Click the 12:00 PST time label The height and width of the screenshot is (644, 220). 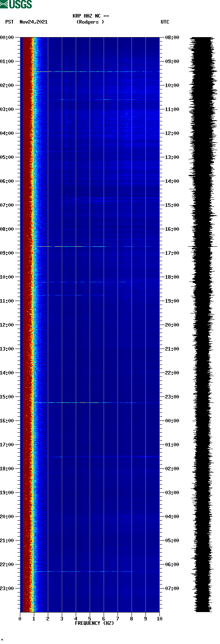7,325
